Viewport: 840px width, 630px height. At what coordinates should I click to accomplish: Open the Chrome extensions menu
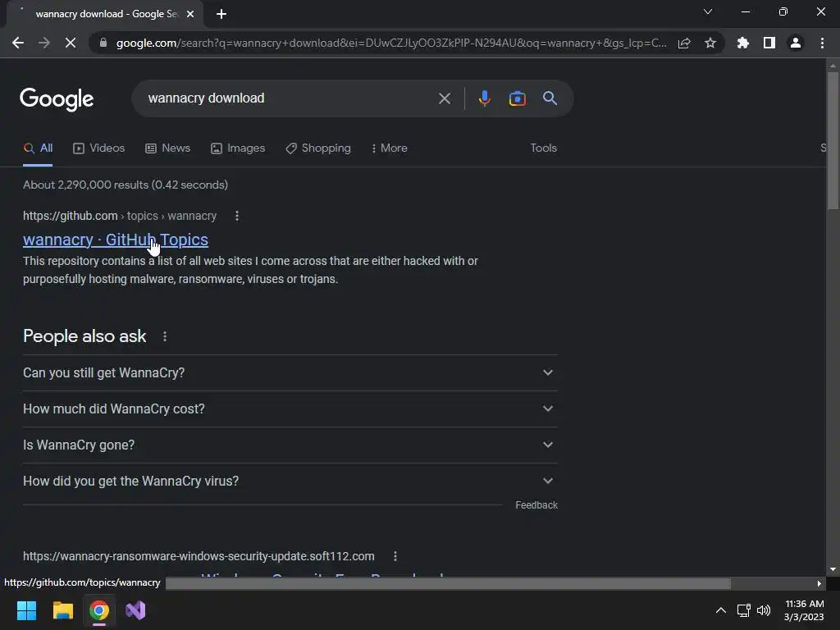click(743, 43)
